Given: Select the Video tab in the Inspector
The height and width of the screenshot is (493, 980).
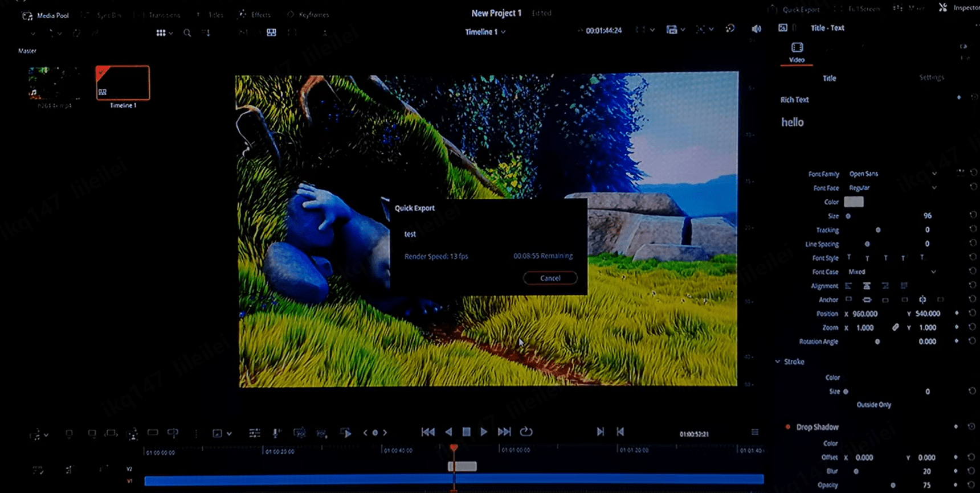Looking at the screenshot, I should (797, 52).
